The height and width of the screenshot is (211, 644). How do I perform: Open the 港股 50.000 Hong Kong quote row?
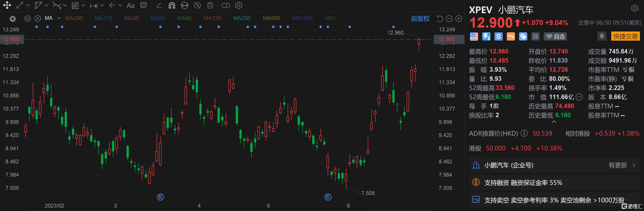coord(554,148)
